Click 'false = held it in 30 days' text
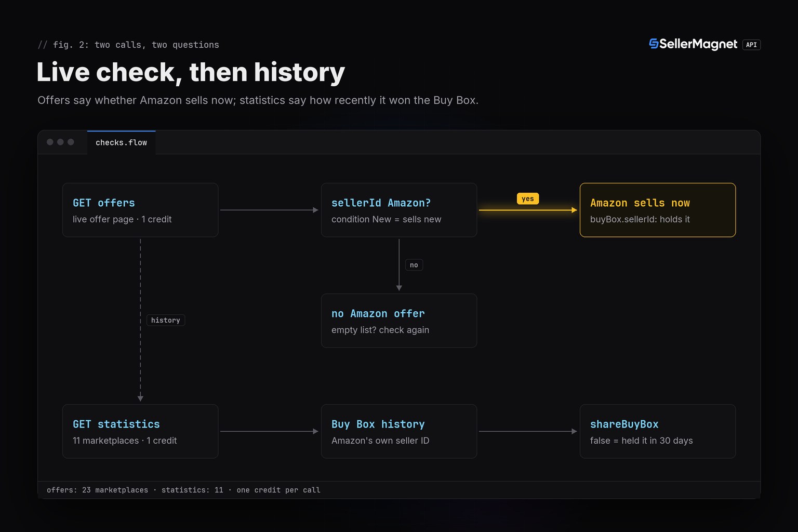The height and width of the screenshot is (532, 798). click(642, 441)
